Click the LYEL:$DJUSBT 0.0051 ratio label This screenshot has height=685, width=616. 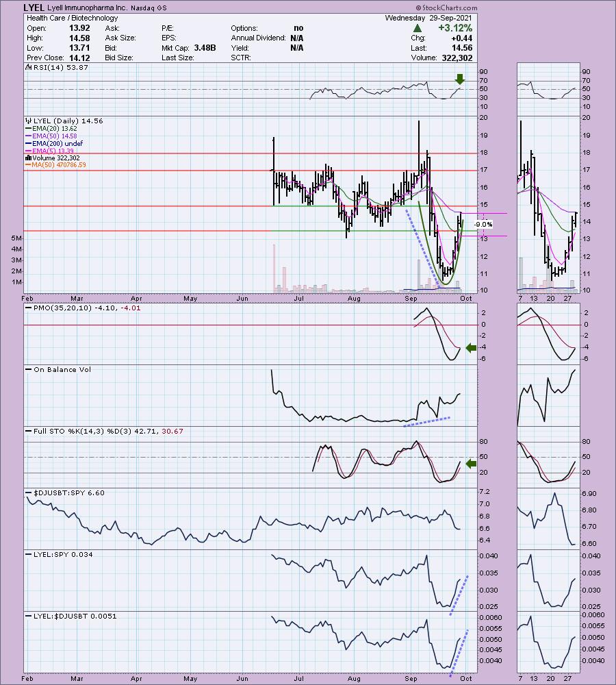pyautogui.click(x=75, y=616)
